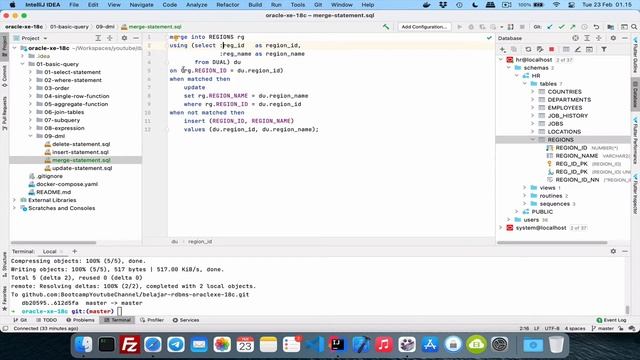Open Terminal panel settings gear
This screenshot has height=360, width=640.
[613, 251]
